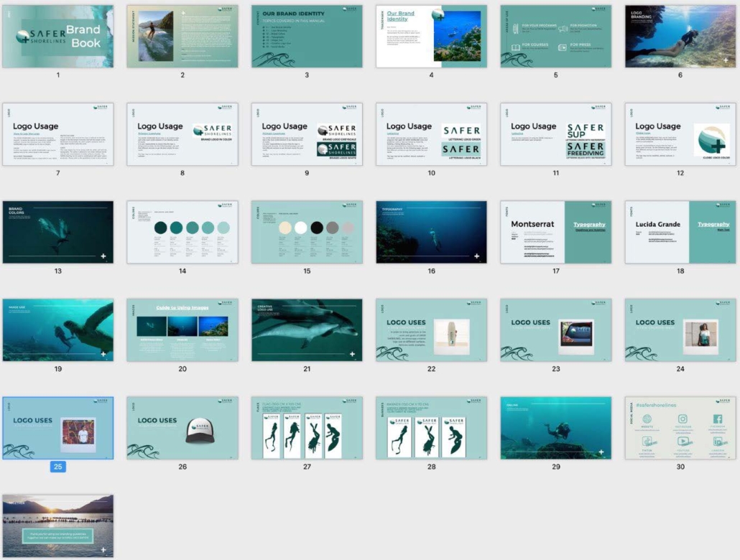Select slide 7 Logo Usage text-only slide

58,134
